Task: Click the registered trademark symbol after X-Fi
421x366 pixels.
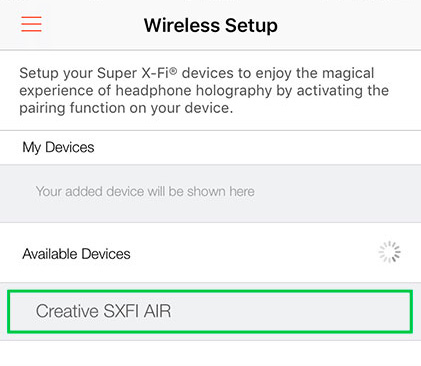Action: coord(173,70)
